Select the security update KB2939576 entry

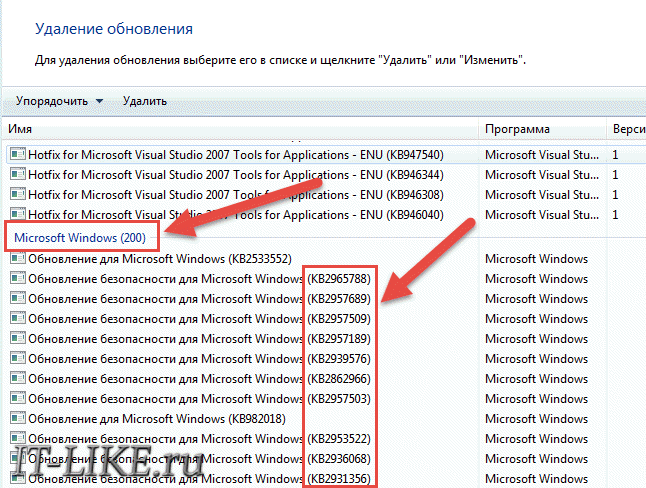click(x=199, y=359)
